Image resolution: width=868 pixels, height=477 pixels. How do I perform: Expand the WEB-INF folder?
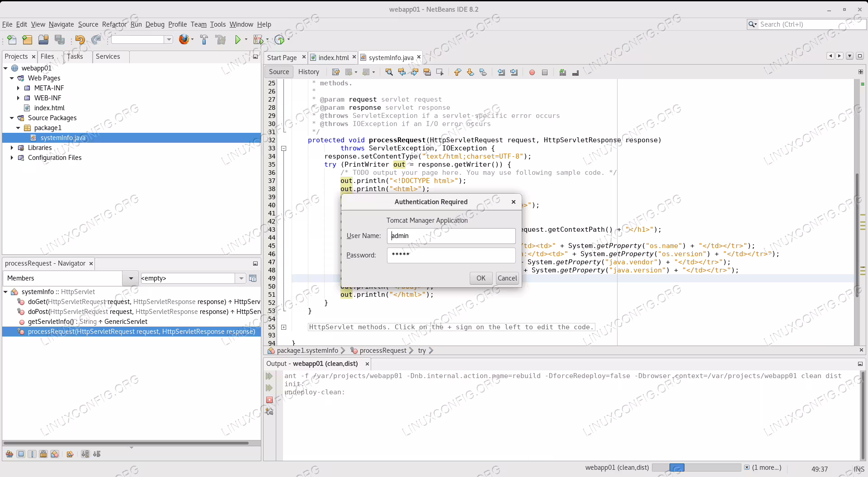pyautogui.click(x=18, y=98)
